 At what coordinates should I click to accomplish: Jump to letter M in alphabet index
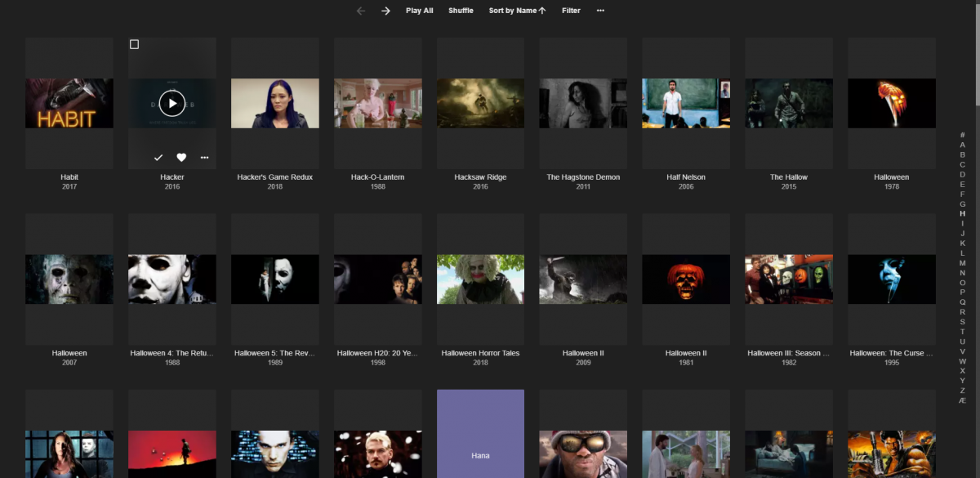point(962,263)
